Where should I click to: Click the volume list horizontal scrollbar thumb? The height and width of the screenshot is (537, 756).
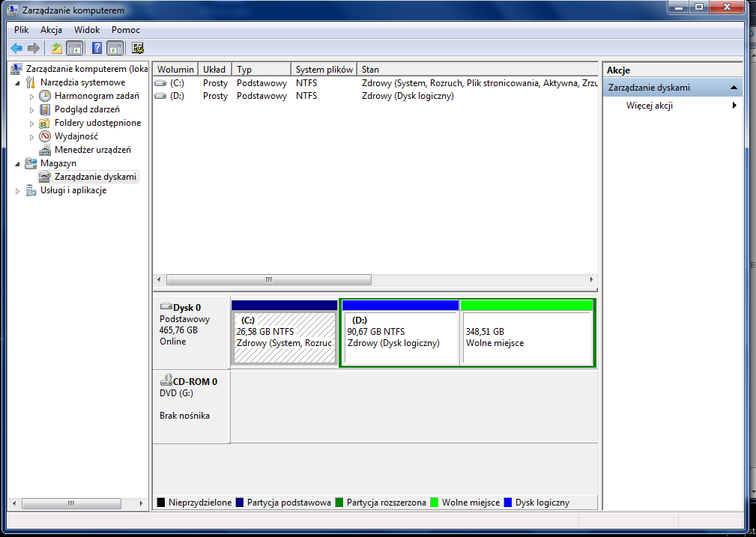(x=269, y=279)
